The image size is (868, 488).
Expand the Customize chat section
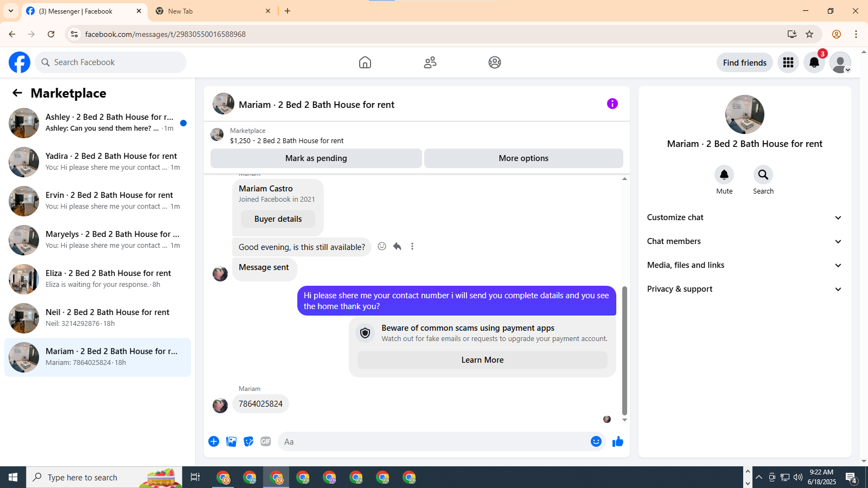click(x=745, y=217)
